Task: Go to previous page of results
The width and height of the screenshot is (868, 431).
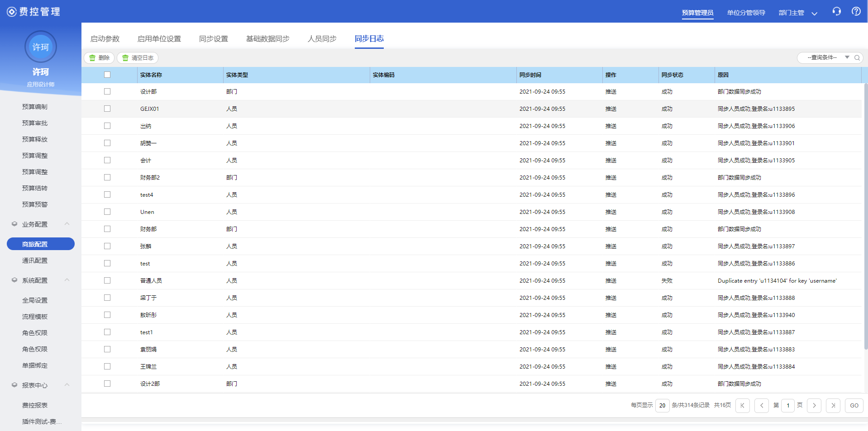Action: 762,405
